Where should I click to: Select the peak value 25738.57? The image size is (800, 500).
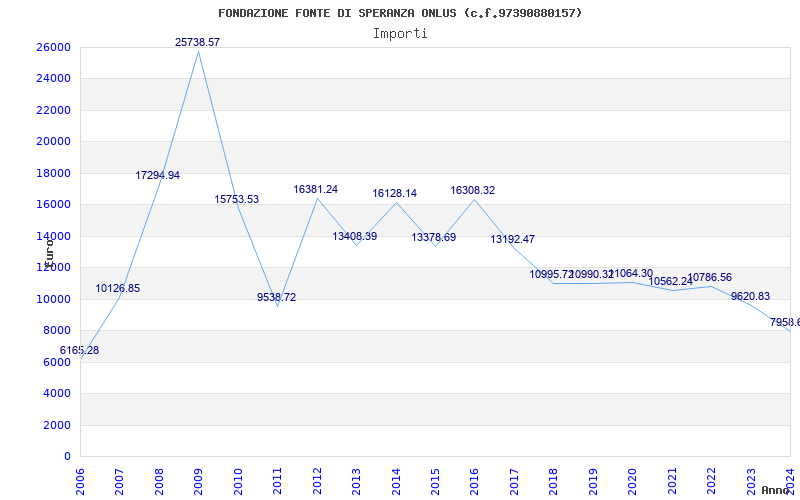coord(197,42)
